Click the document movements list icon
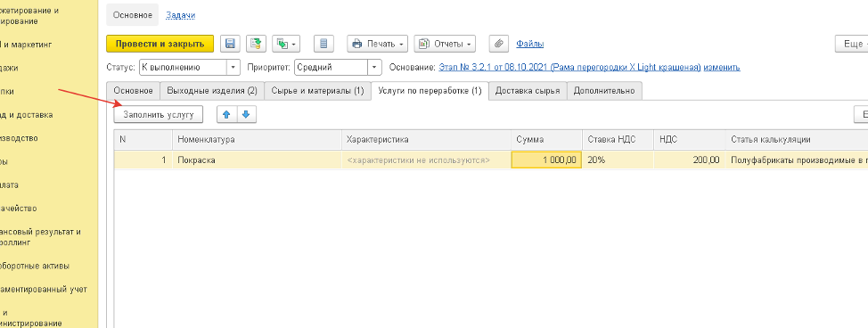This screenshot has width=868, height=328. tap(323, 44)
